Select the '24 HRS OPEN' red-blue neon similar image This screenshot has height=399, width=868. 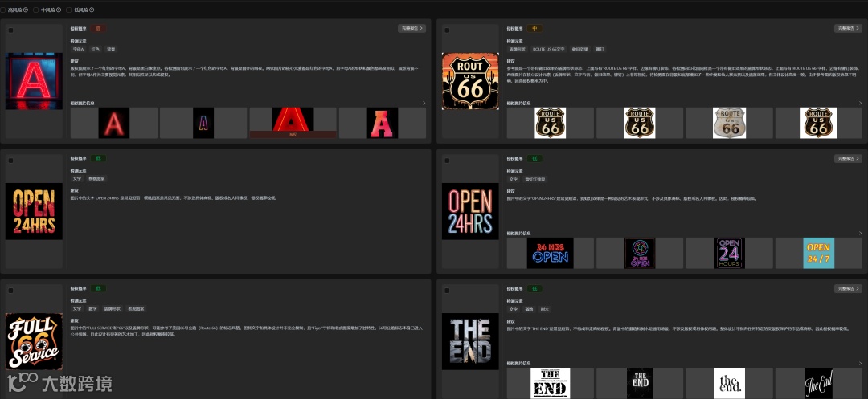tap(551, 253)
